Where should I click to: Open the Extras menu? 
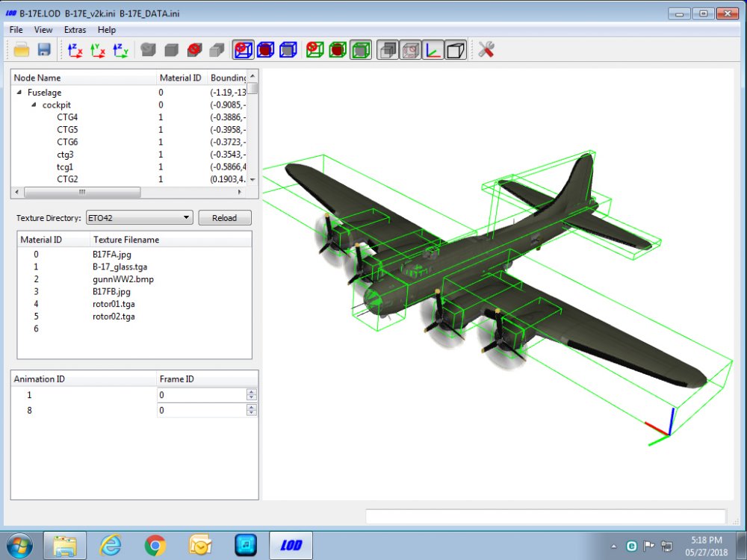(x=75, y=30)
